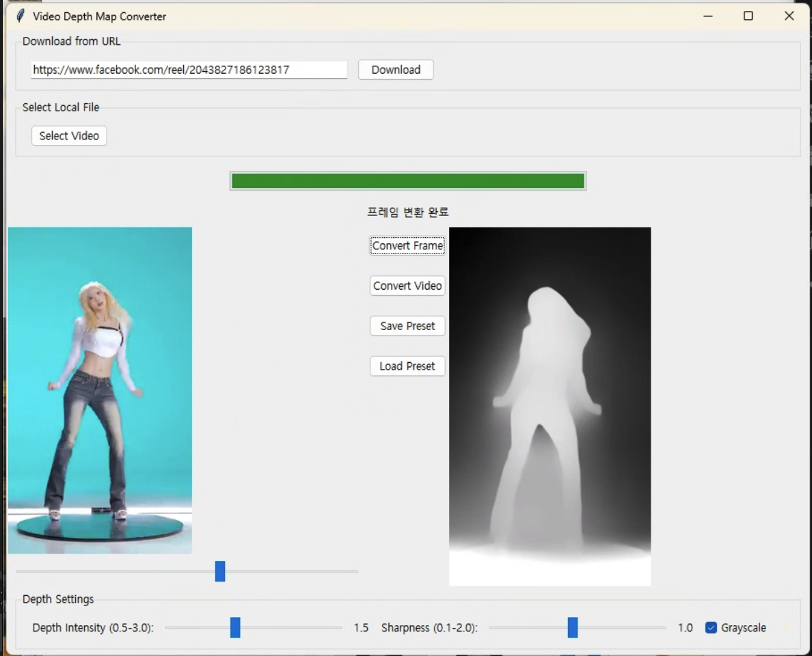Run Convert Frame

[x=407, y=246]
